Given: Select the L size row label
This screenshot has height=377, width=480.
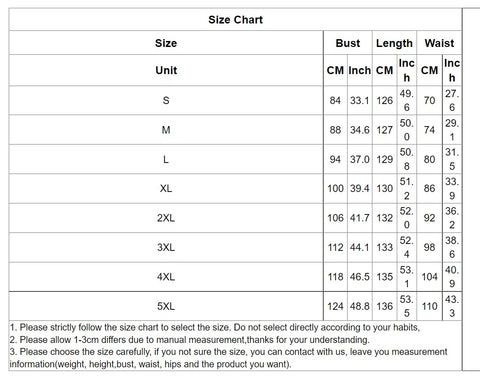Looking at the screenshot, I should point(166,159).
